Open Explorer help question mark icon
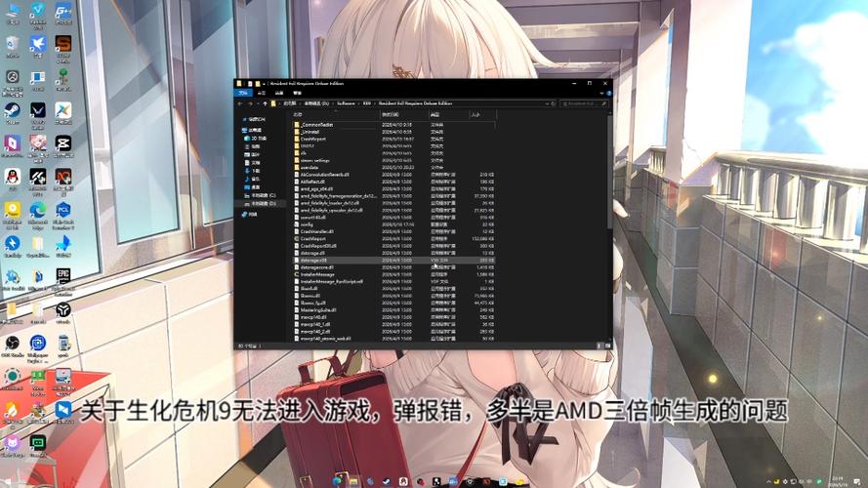Viewport: 868px width, 488px height. pos(609,93)
